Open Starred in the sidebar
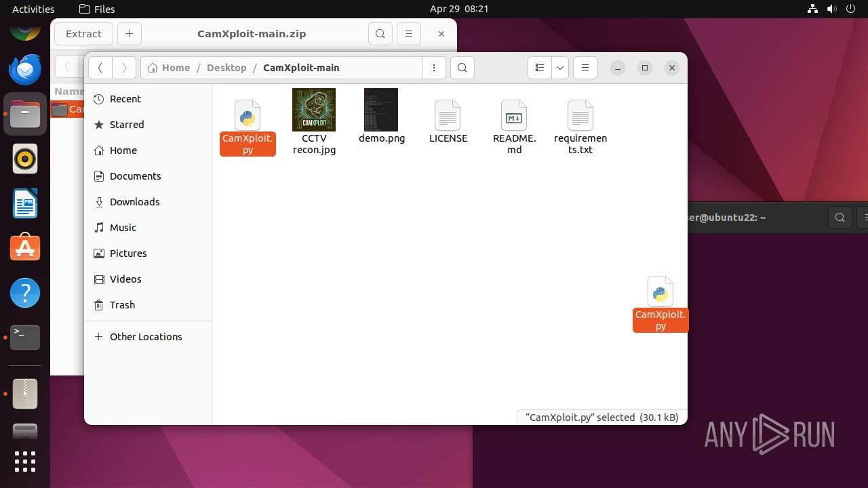 click(148, 125)
